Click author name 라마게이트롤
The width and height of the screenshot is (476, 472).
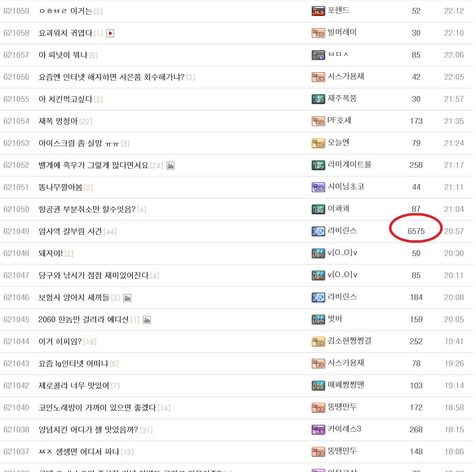click(x=349, y=164)
